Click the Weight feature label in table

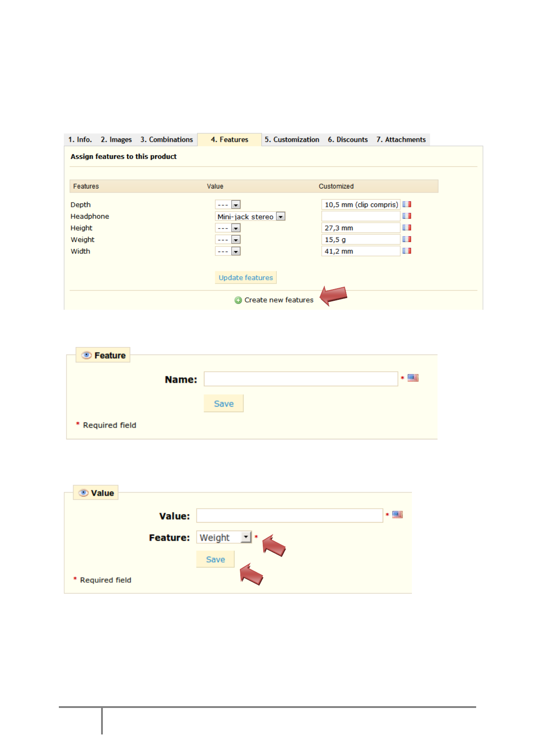[x=83, y=240]
